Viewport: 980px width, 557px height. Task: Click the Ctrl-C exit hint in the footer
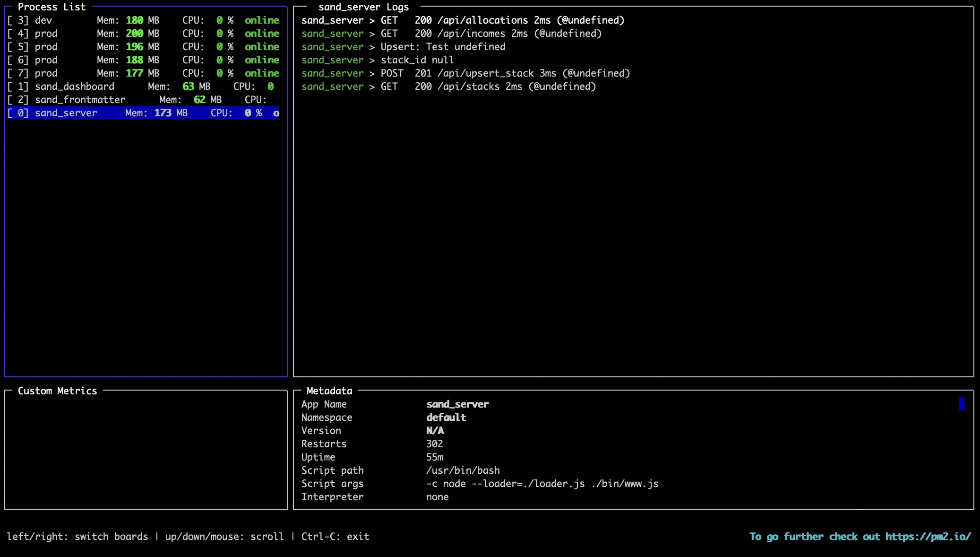tap(335, 537)
